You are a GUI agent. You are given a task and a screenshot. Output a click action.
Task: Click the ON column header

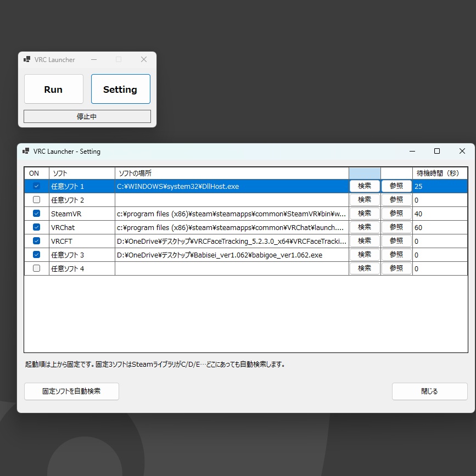(x=37, y=173)
